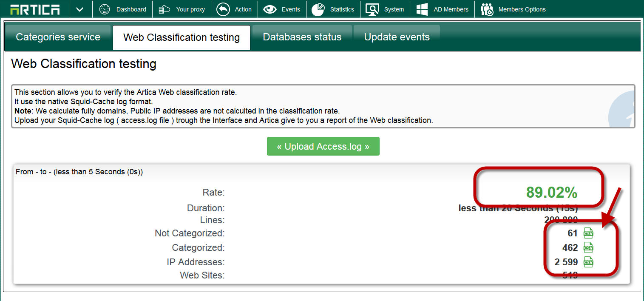Click the System monitor magnifier icon

tap(372, 9)
